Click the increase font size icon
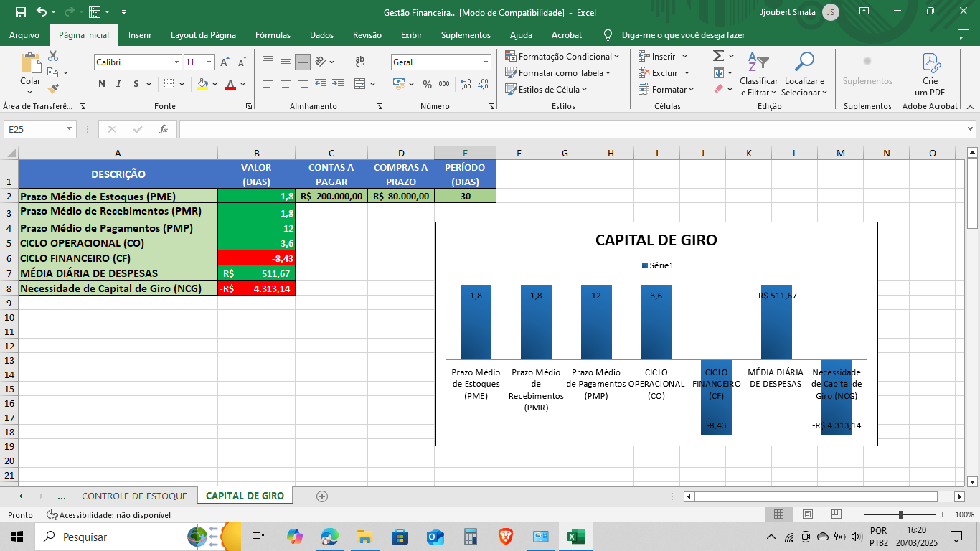The image size is (980, 551). pos(225,62)
